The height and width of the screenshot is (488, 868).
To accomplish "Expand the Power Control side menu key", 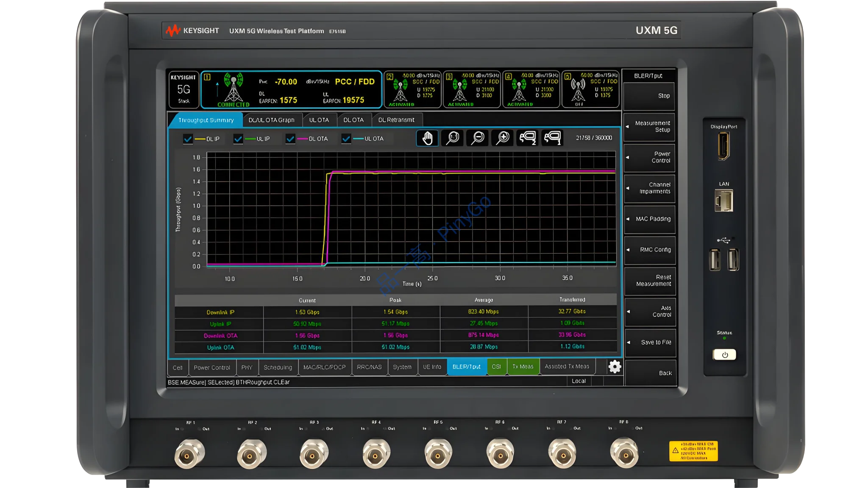I will click(650, 157).
